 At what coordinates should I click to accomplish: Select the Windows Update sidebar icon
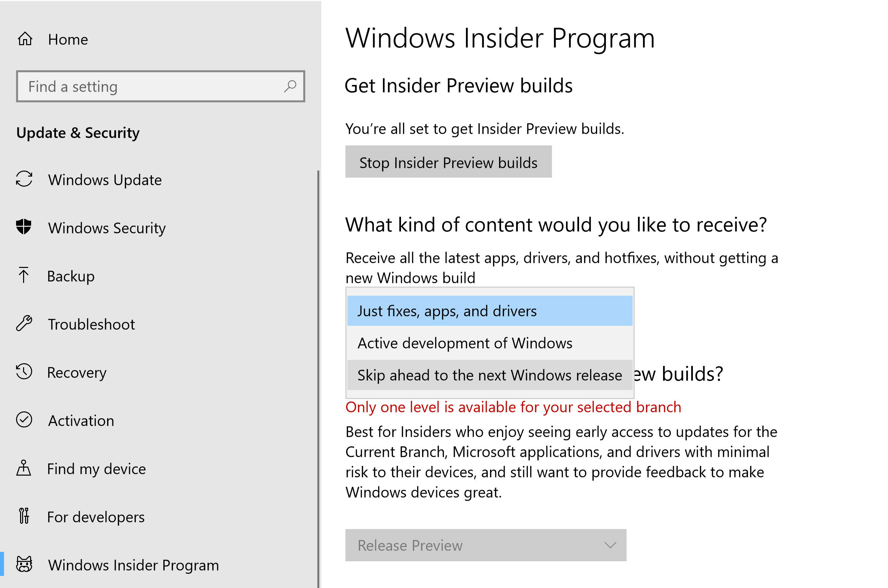[x=24, y=180]
